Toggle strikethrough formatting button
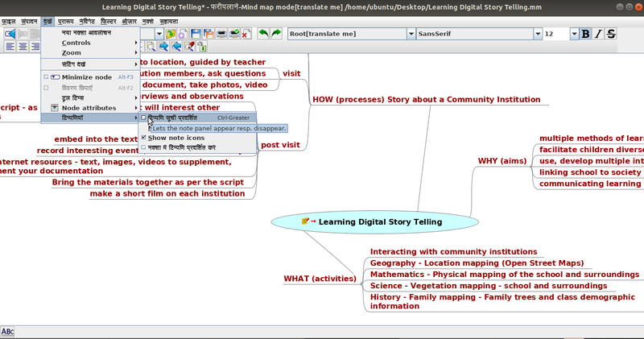644x339 pixels. [611, 34]
